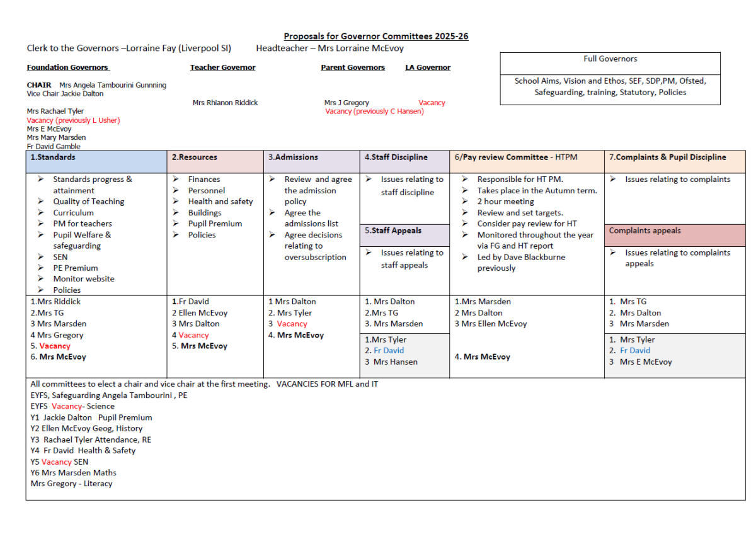Viewport: 756px width, 534px height.
Task: Click the "Teacher Governor" underlined heading
Action: pyautogui.click(x=222, y=67)
